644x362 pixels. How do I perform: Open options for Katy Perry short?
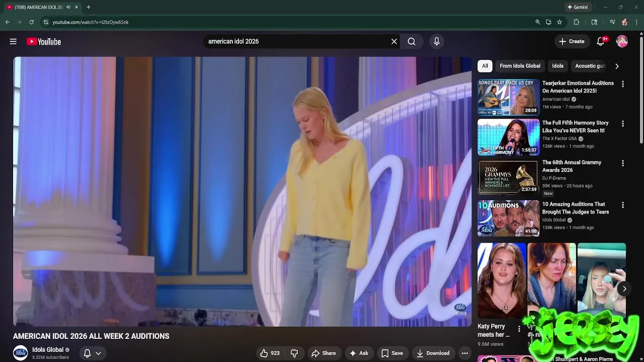tap(519, 329)
